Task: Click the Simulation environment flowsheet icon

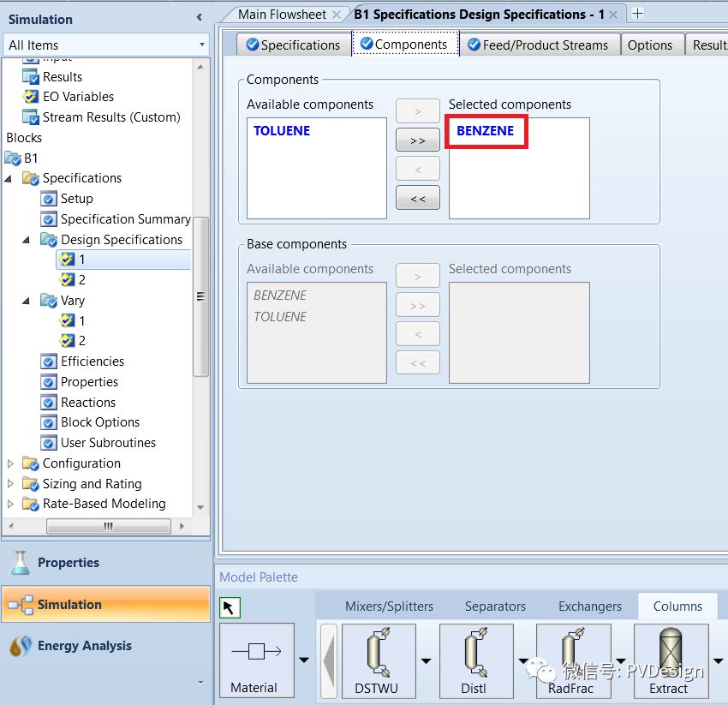Action: (21, 604)
